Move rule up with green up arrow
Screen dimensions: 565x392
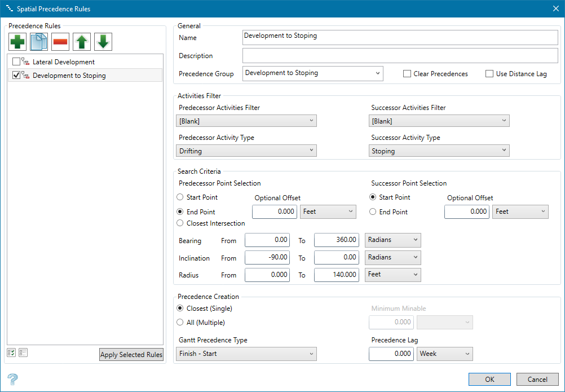coord(82,42)
